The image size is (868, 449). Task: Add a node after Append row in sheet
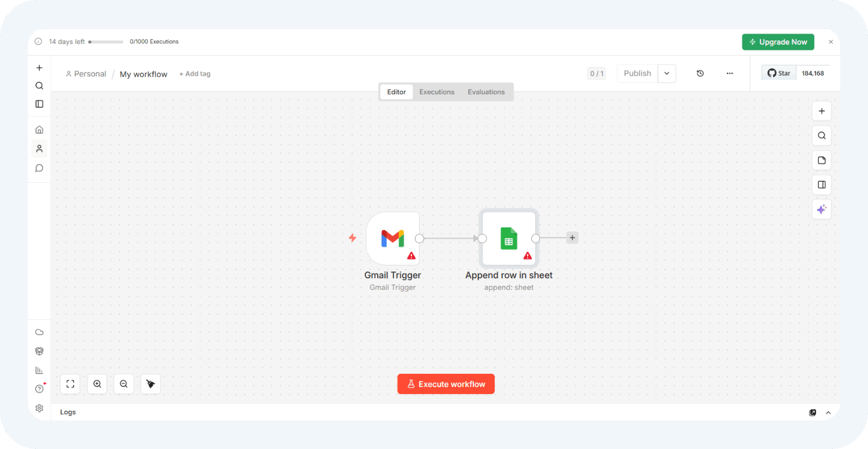click(x=572, y=238)
